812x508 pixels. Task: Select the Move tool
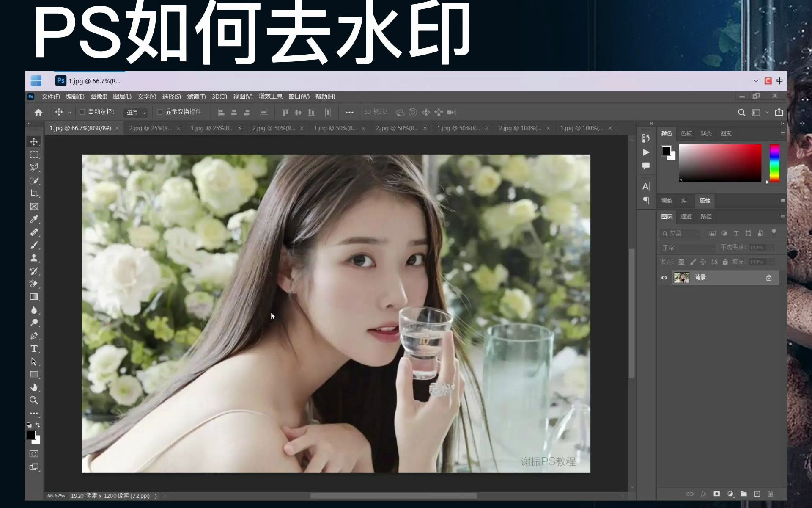(34, 142)
